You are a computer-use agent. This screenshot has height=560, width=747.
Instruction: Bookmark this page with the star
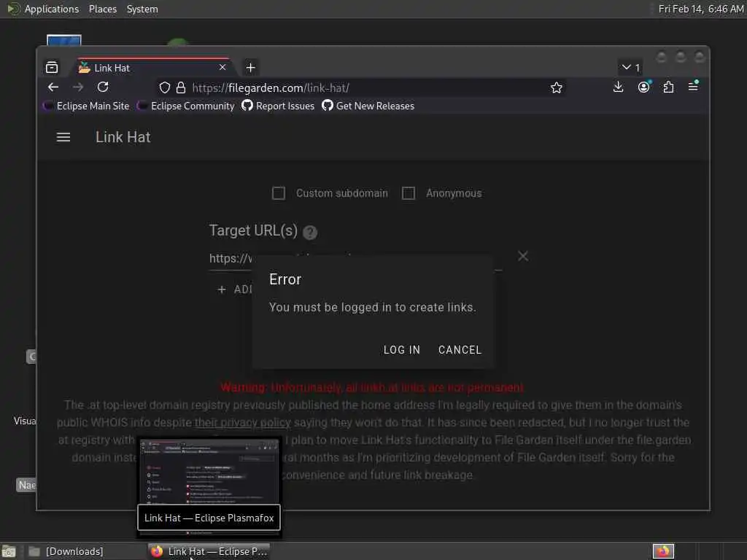coord(556,87)
